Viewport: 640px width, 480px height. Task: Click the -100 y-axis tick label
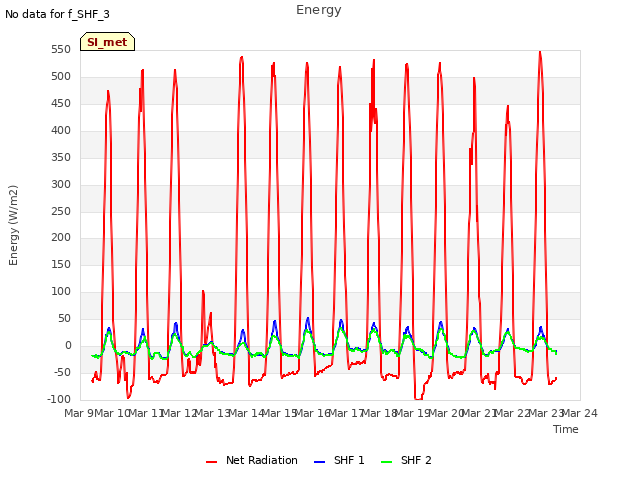coord(59,399)
